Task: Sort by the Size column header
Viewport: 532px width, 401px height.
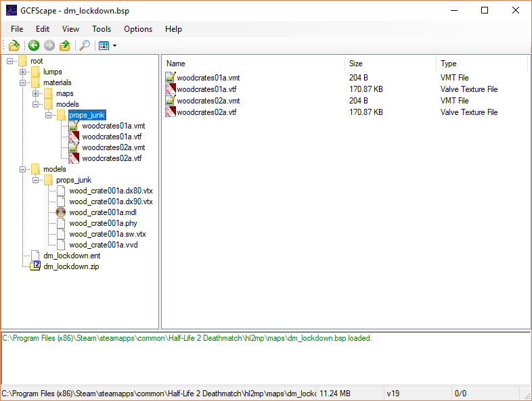Action: pos(391,64)
